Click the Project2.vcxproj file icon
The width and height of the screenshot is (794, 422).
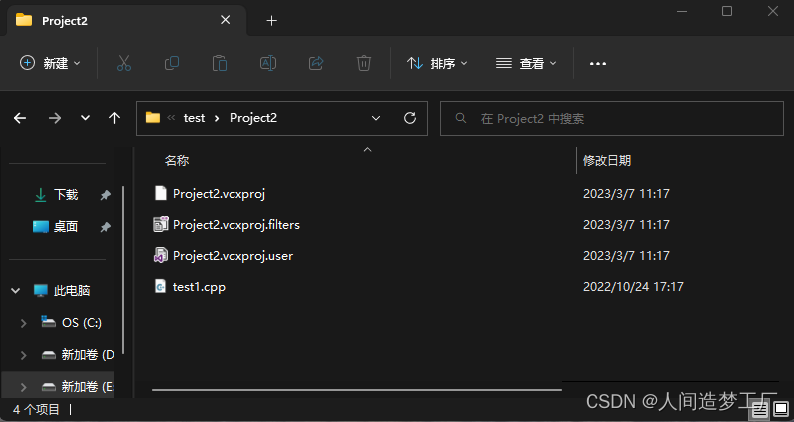click(161, 193)
